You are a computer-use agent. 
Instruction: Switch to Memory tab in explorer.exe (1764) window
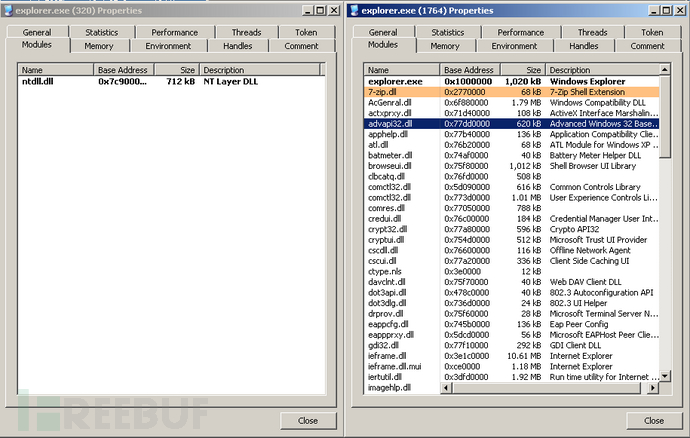click(x=445, y=46)
